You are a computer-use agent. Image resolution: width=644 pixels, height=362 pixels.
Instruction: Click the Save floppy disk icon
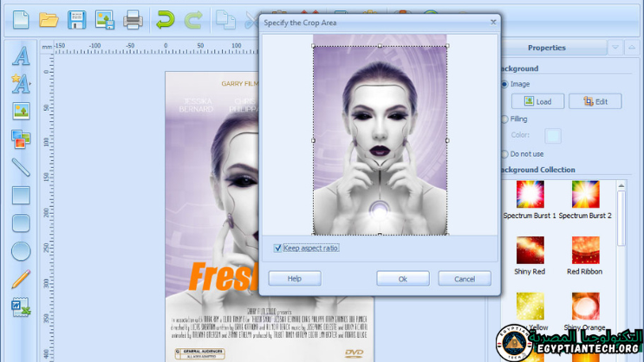[x=76, y=19]
